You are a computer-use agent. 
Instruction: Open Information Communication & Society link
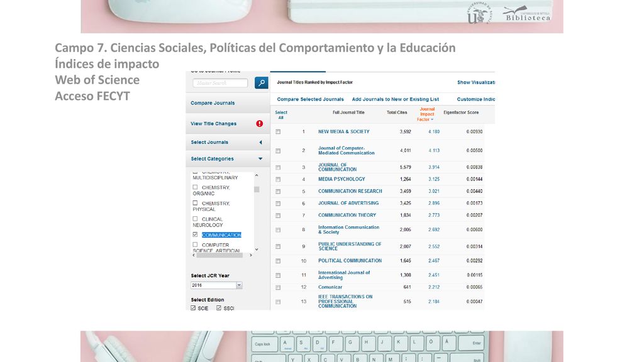(348, 229)
